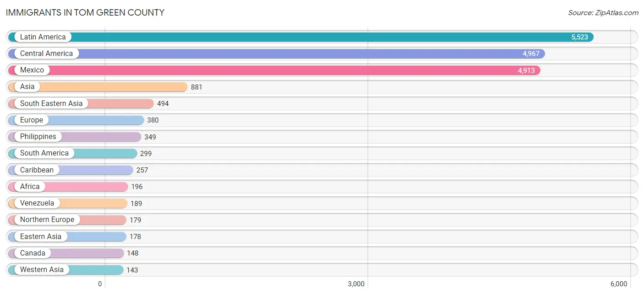
Task: Click the Western Asia label
Action: pos(42,269)
